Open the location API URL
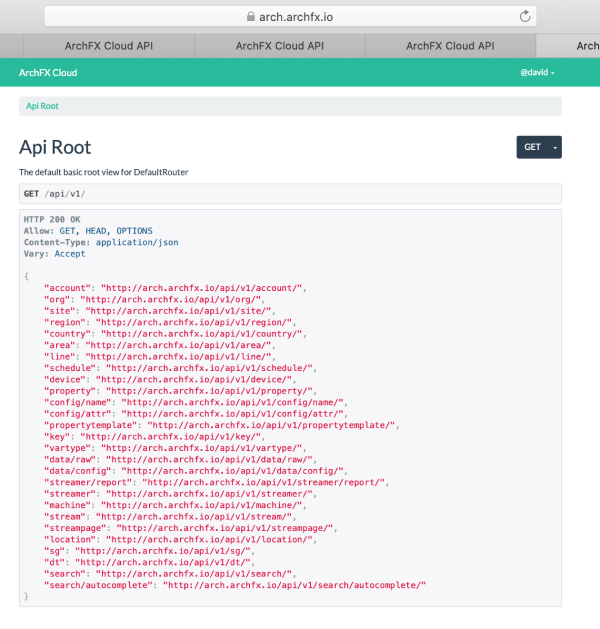Viewport: 600px width, 629px height. tap(209, 540)
